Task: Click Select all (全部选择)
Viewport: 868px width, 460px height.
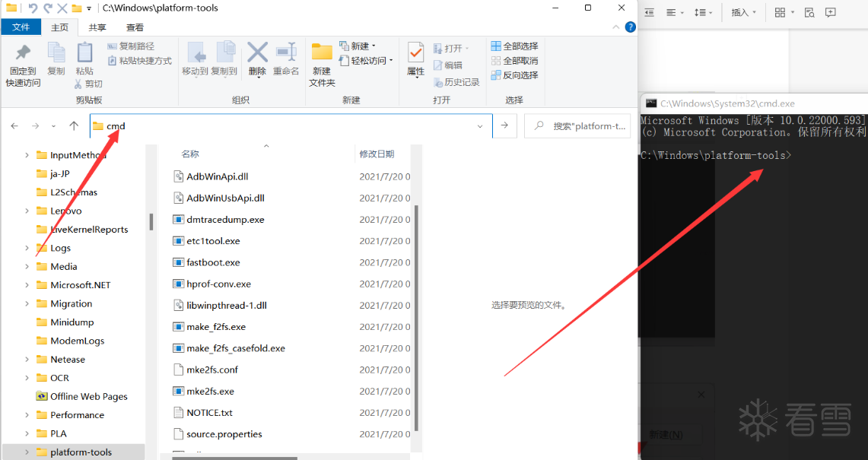Action: coord(515,46)
